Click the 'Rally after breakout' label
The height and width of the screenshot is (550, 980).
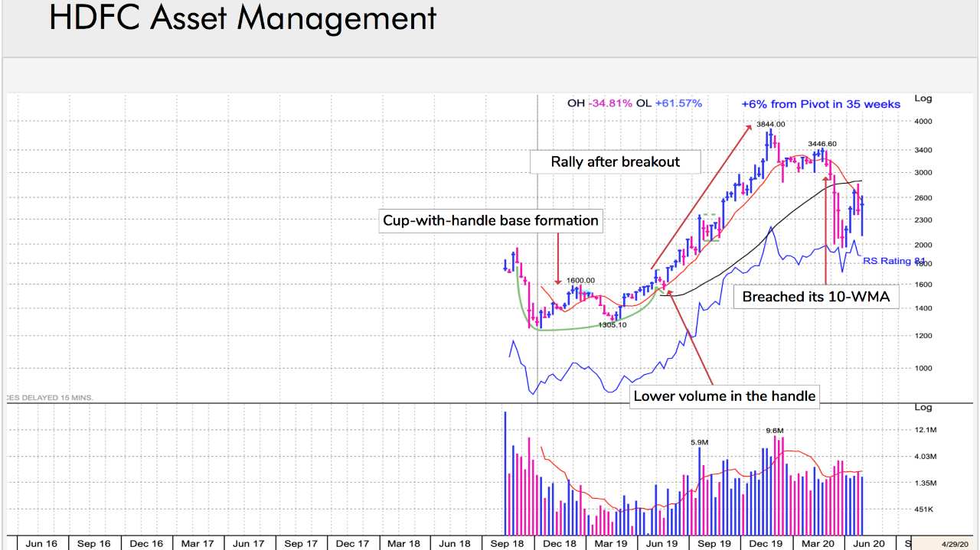pos(616,161)
